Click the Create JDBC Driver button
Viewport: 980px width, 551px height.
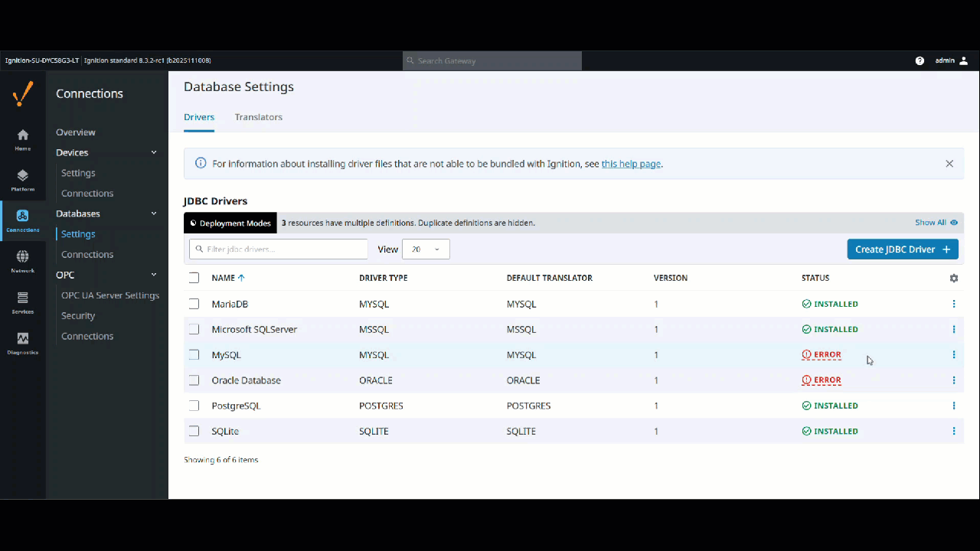(902, 249)
